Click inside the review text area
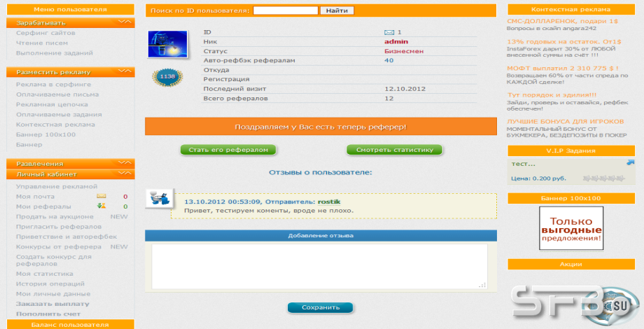Image resolution: width=644 pixels, height=329 pixels. [319, 266]
